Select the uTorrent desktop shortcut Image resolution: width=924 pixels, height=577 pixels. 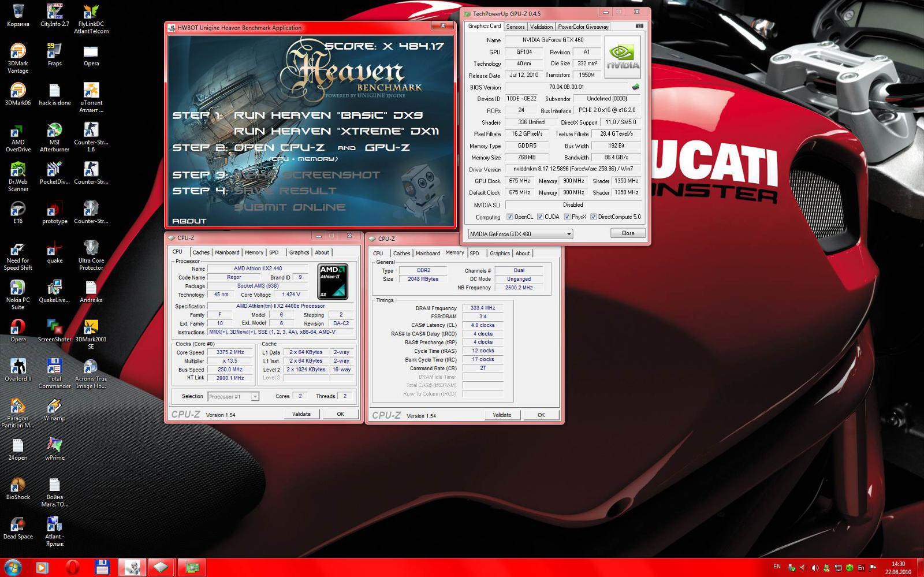91,97
